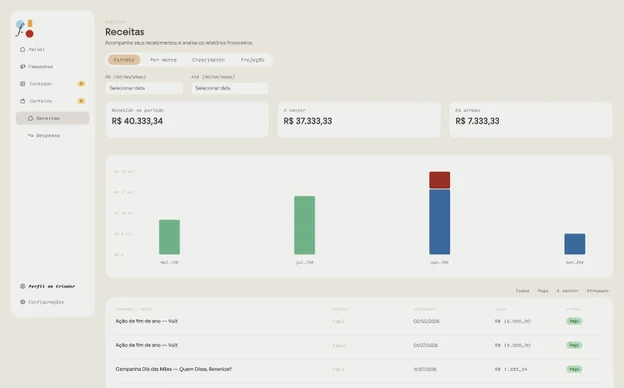The width and height of the screenshot is (624, 388).
Task: Click the icon beside Despesas
Action: click(x=30, y=136)
